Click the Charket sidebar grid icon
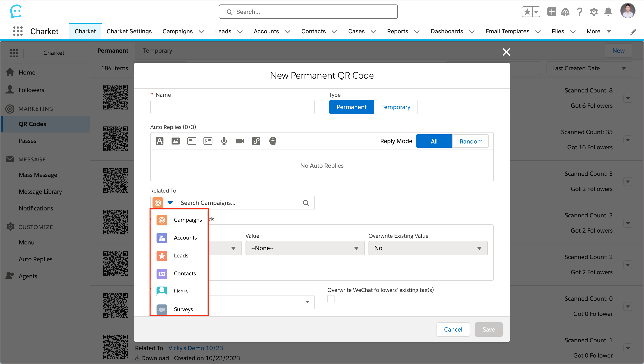 (14, 53)
